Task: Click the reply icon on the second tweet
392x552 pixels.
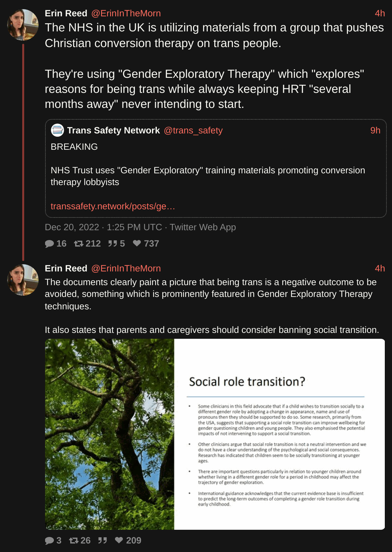Action: click(49, 541)
